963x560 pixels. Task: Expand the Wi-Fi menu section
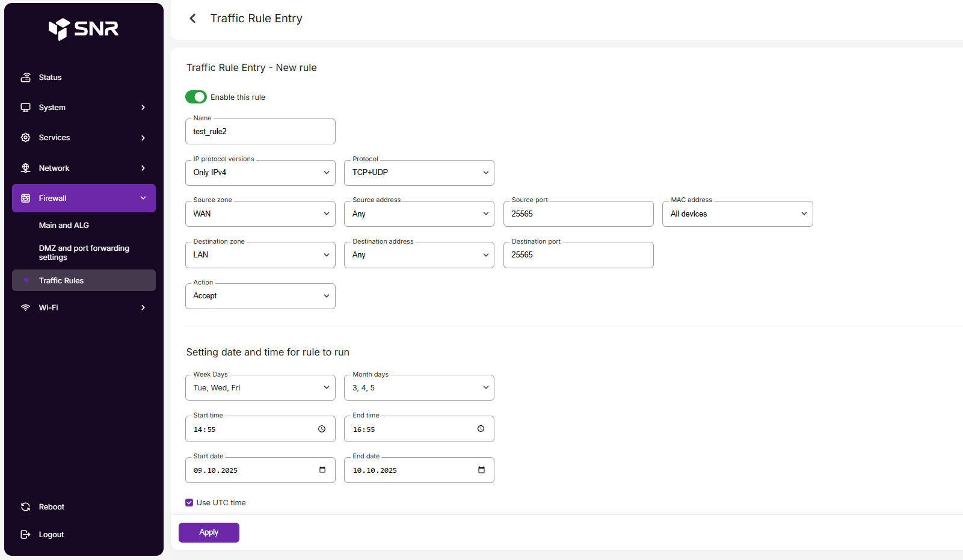84,308
